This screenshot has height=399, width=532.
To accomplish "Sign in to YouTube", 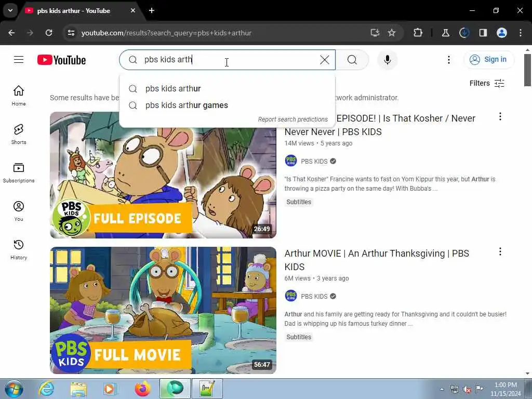I will 489,60.
